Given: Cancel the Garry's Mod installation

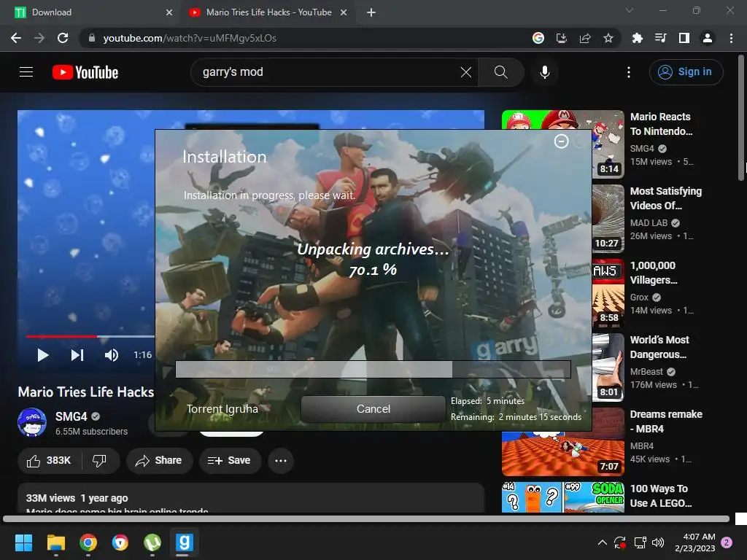Looking at the screenshot, I should tap(373, 409).
